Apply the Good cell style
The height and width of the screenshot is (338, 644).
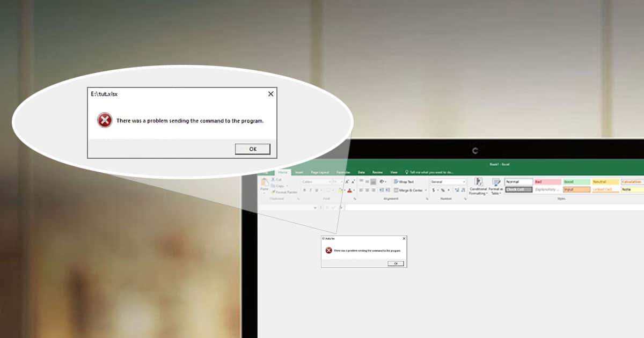[x=576, y=182]
